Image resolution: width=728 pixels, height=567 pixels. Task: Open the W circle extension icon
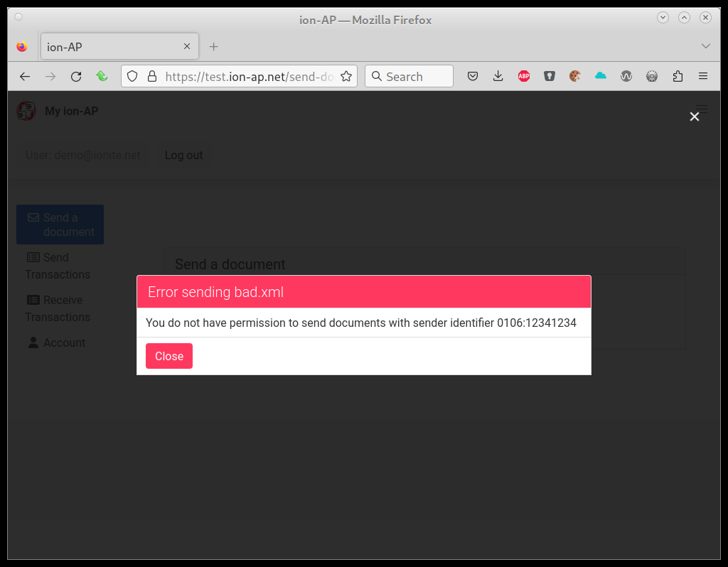tap(626, 76)
